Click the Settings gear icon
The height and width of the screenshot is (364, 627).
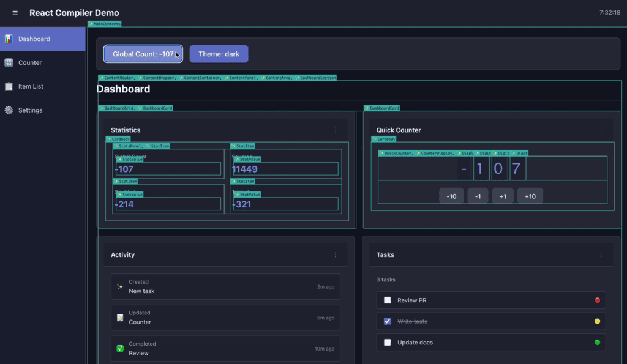pyautogui.click(x=9, y=111)
